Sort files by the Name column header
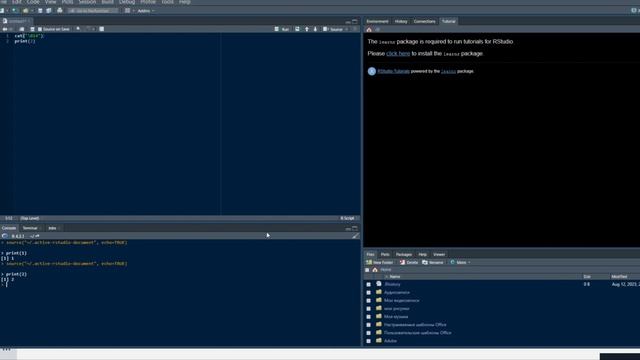 click(395, 277)
